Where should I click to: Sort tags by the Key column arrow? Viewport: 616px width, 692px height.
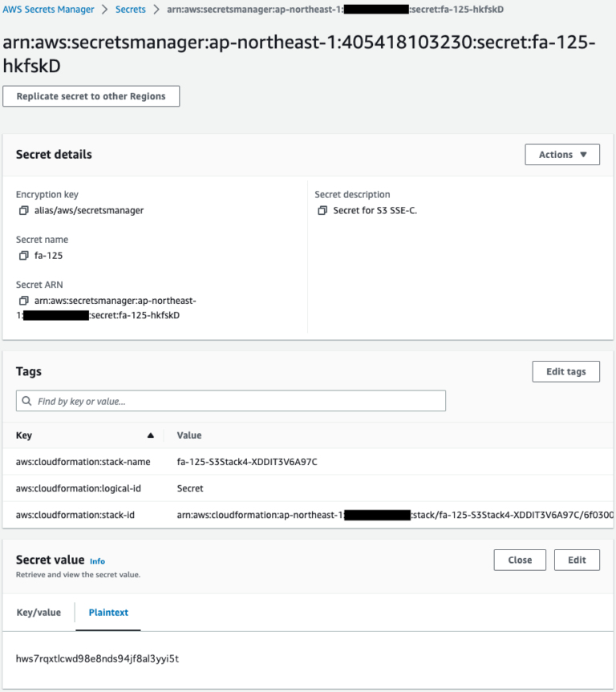point(150,435)
